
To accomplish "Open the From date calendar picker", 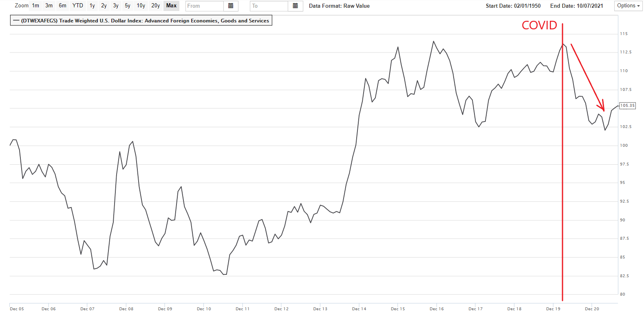I will [231, 6].
